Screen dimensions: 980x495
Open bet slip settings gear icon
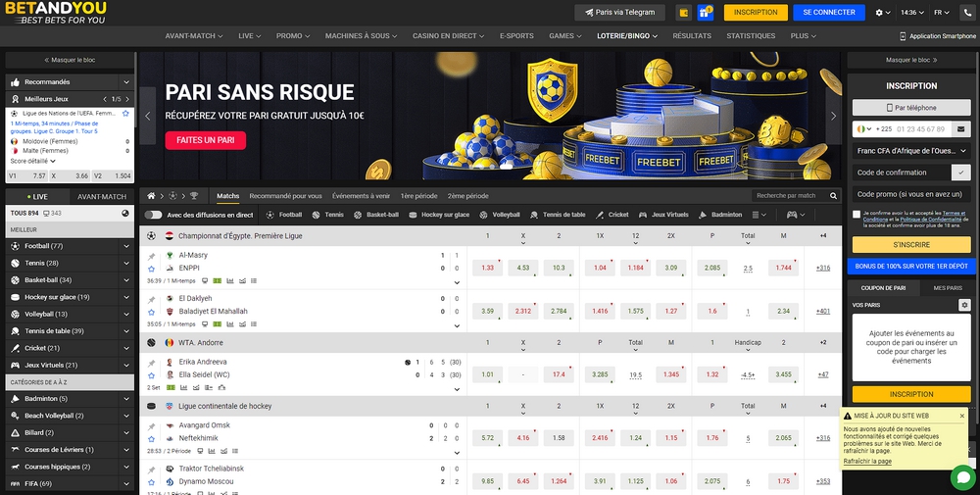(x=964, y=305)
